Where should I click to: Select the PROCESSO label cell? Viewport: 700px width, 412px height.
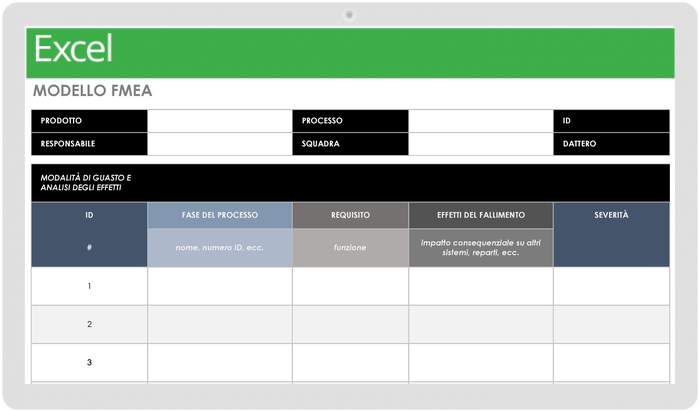[350, 121]
